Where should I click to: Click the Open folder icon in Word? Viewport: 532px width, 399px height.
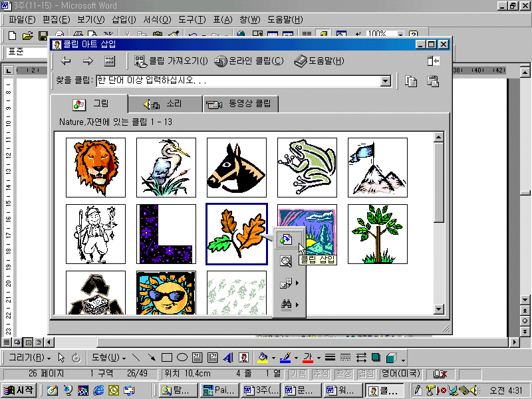(x=28, y=35)
